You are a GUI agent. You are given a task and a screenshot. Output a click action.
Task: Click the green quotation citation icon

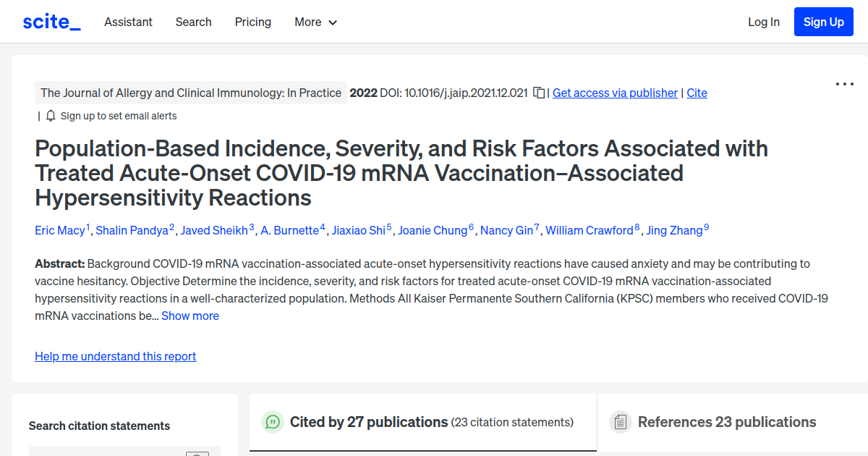point(273,421)
